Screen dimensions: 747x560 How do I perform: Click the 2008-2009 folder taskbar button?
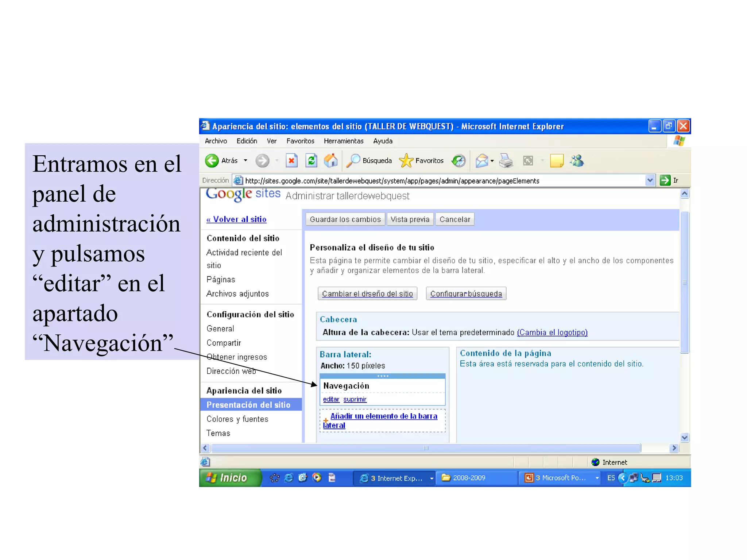[477, 478]
